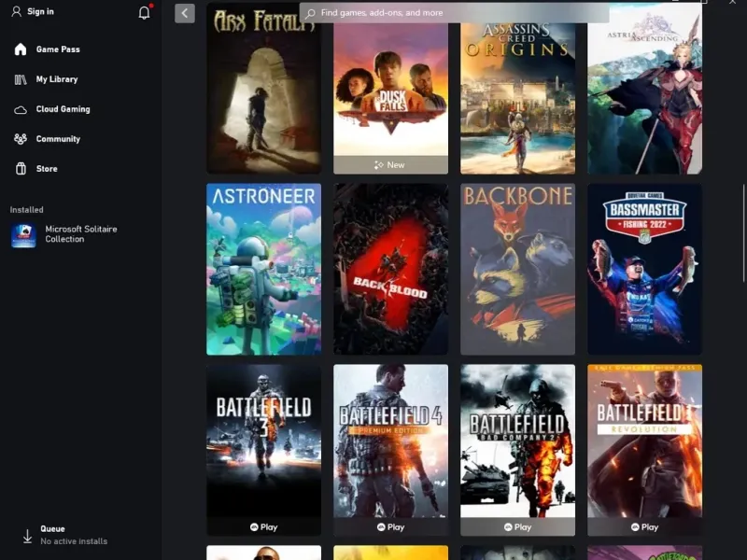Click the Sign in link

(x=40, y=11)
